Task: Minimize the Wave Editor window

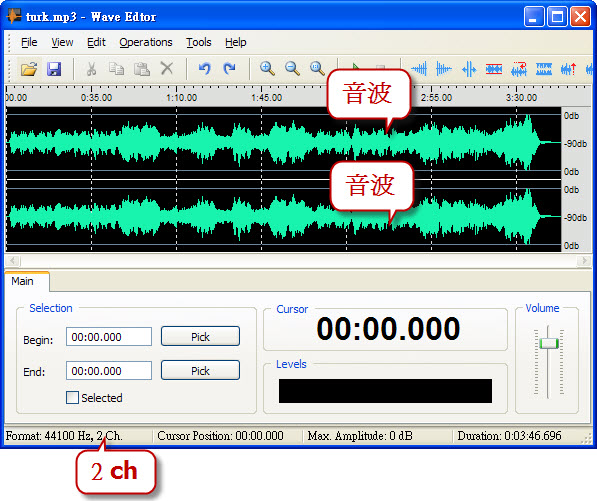Action: [x=533, y=17]
